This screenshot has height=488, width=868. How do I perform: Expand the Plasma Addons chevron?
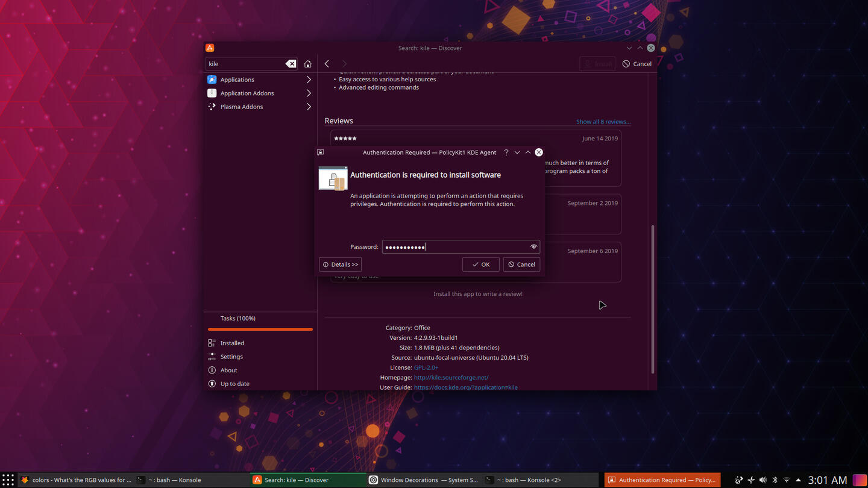(309, 107)
